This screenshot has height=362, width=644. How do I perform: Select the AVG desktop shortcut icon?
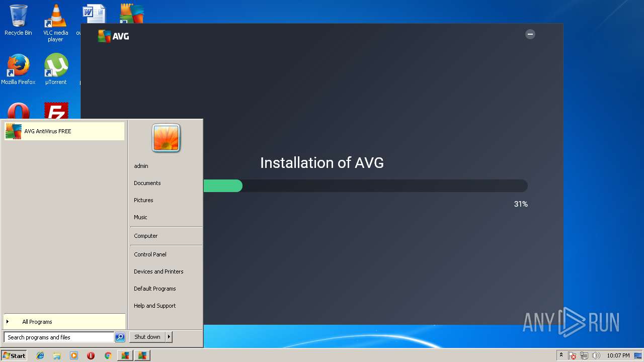click(132, 14)
